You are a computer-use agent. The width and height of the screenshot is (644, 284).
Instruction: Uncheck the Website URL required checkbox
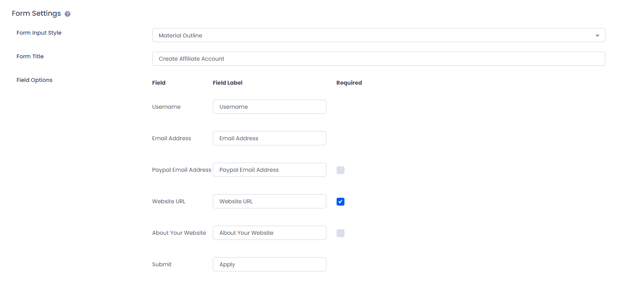[x=341, y=202]
